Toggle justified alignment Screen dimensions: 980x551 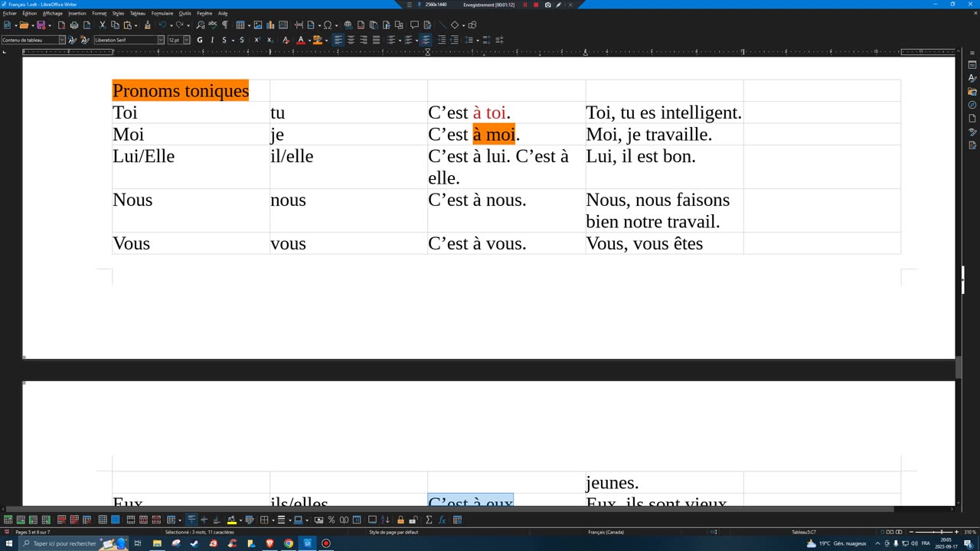[376, 40]
